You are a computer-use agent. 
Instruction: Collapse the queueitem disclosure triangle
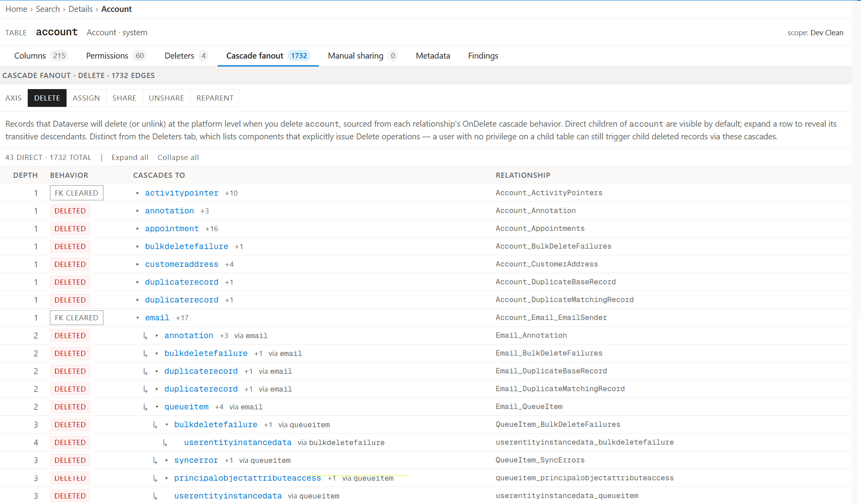(157, 407)
